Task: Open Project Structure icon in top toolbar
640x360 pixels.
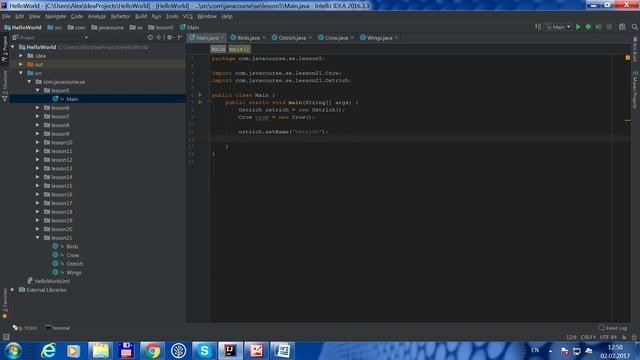Action: (x=622, y=27)
